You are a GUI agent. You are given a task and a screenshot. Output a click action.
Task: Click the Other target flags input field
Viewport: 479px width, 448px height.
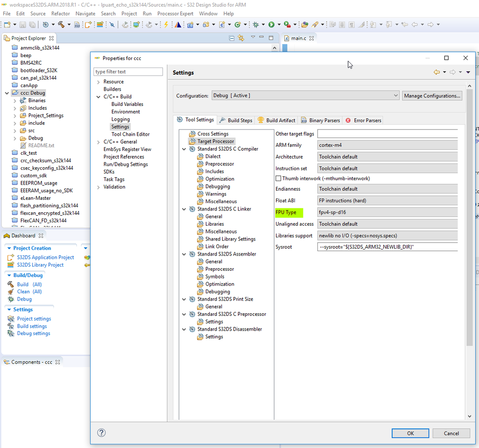click(x=387, y=134)
